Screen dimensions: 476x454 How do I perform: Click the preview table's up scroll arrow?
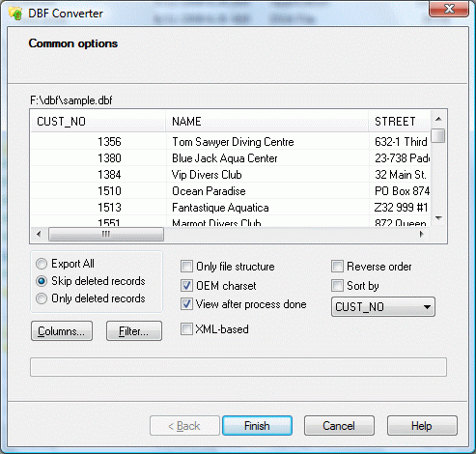coord(438,119)
